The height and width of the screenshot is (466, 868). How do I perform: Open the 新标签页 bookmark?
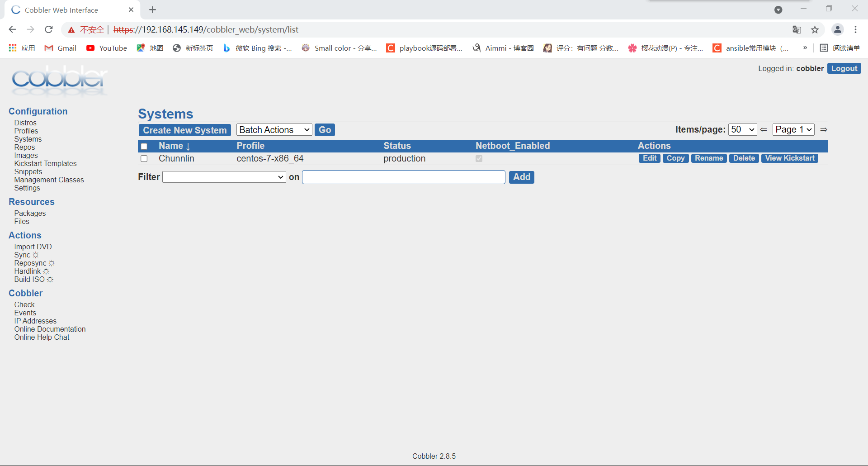(193, 48)
